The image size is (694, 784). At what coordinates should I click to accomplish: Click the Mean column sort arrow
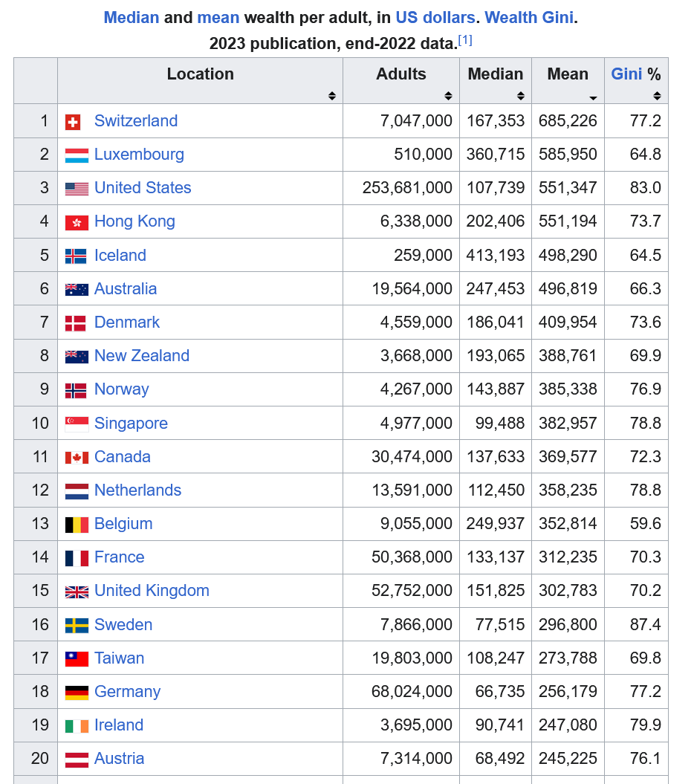593,98
